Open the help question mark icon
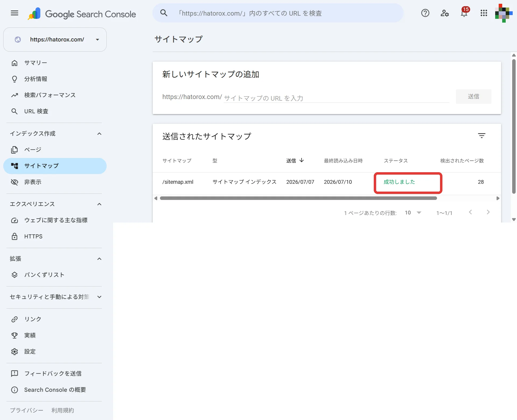 click(425, 13)
